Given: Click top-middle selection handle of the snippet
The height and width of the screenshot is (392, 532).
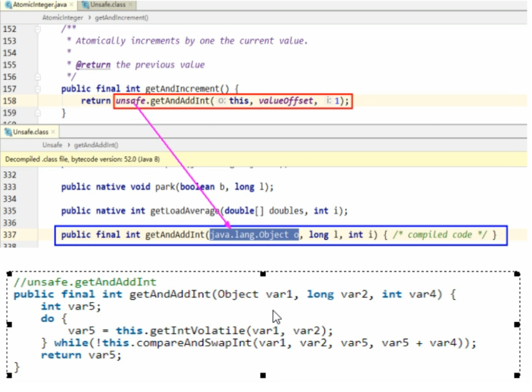Looking at the screenshot, I should click(x=263, y=274).
